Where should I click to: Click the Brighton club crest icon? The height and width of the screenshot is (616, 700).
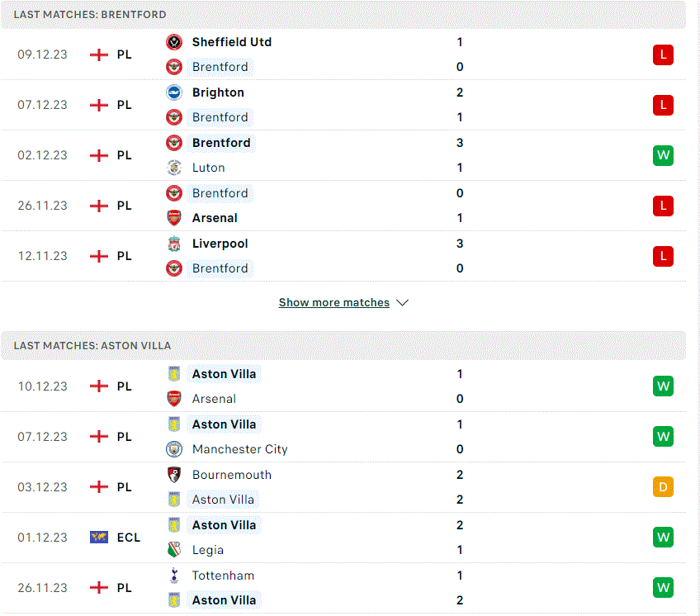(174, 92)
